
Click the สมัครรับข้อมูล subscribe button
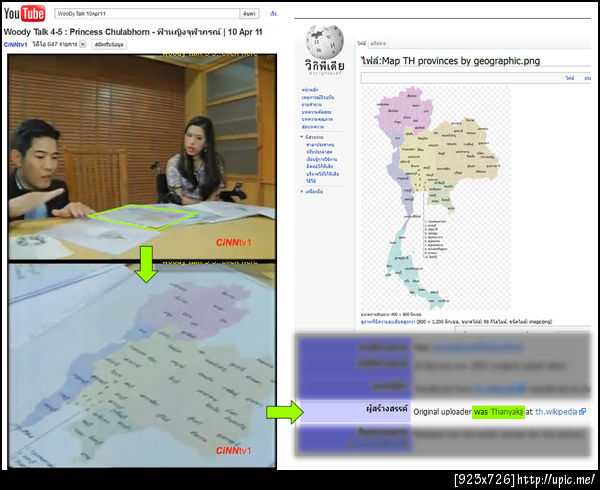coord(109,45)
